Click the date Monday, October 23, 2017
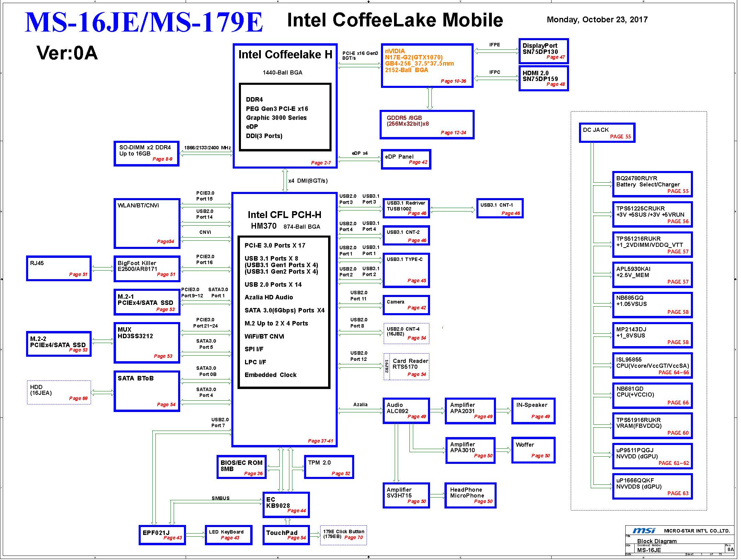 (597, 20)
